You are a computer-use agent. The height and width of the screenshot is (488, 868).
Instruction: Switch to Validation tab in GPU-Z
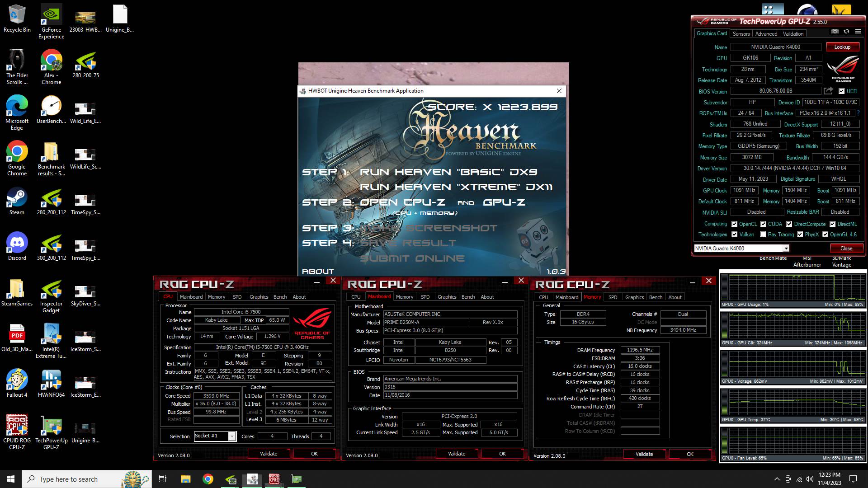click(x=793, y=34)
